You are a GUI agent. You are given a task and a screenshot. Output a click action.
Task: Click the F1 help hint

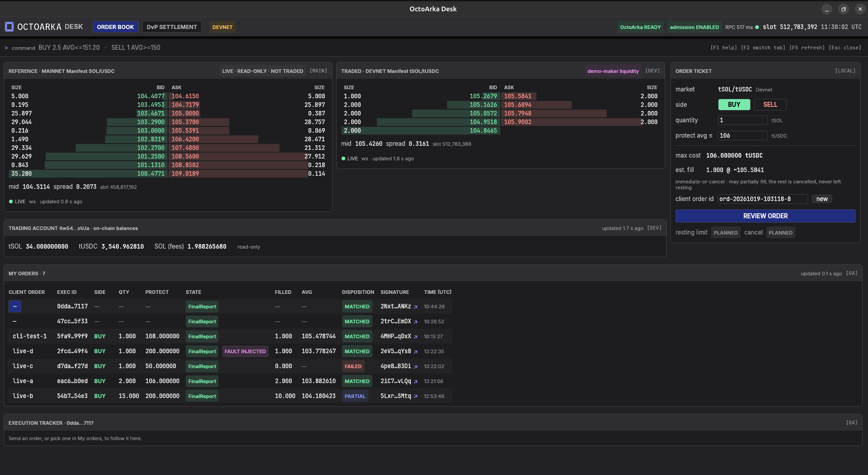tap(723, 48)
